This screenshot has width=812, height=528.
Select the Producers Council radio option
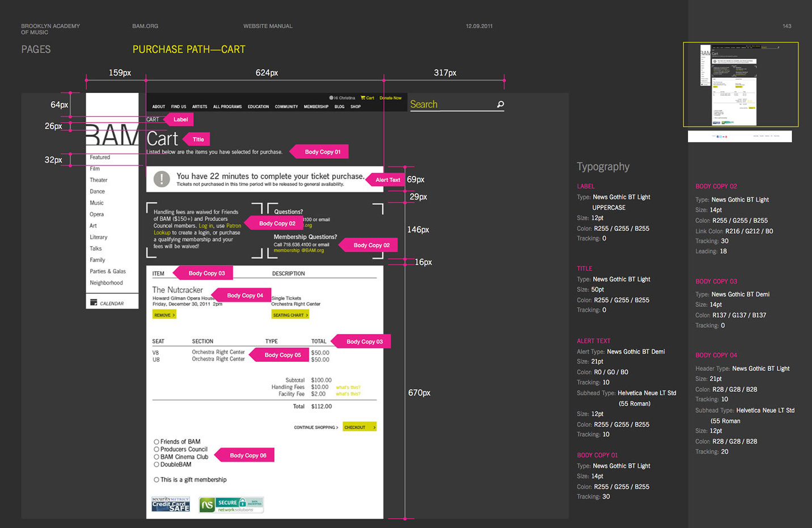pyautogui.click(x=157, y=449)
